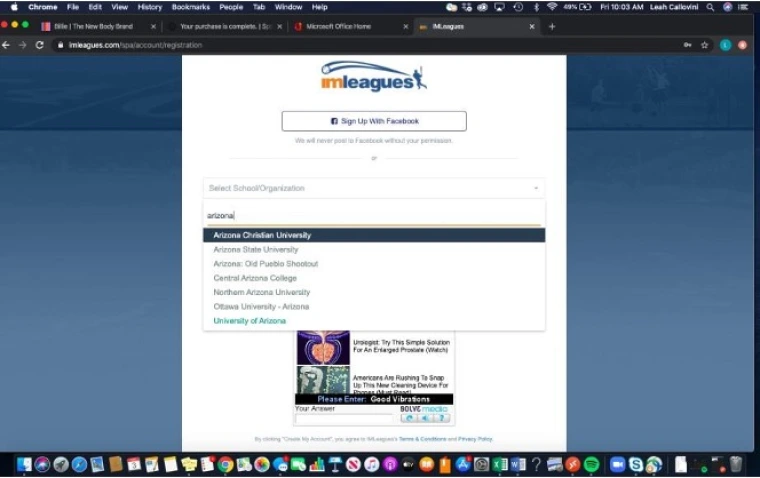Open Spotify from the dock
Viewport: 760px width, 478px height.
click(x=591, y=464)
